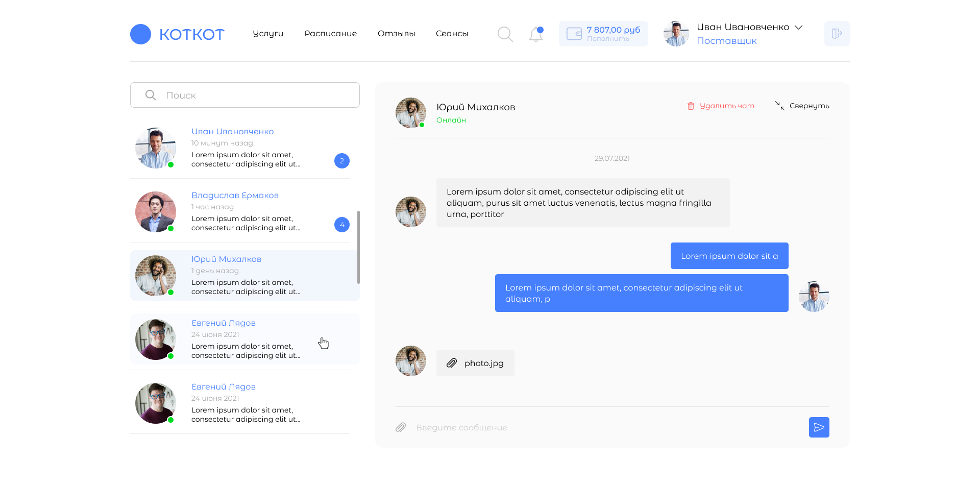980x485 pixels.
Task: Go to Расписание in the navigation
Action: (330, 34)
